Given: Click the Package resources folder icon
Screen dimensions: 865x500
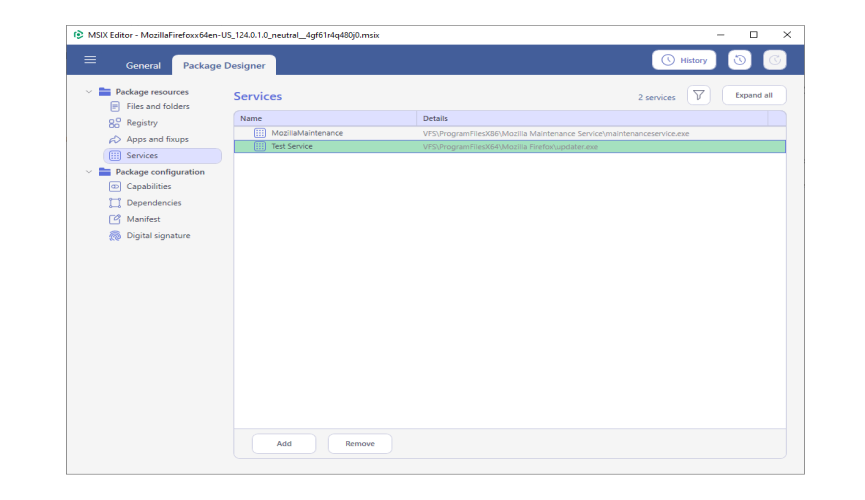Looking at the screenshot, I should coord(105,92).
